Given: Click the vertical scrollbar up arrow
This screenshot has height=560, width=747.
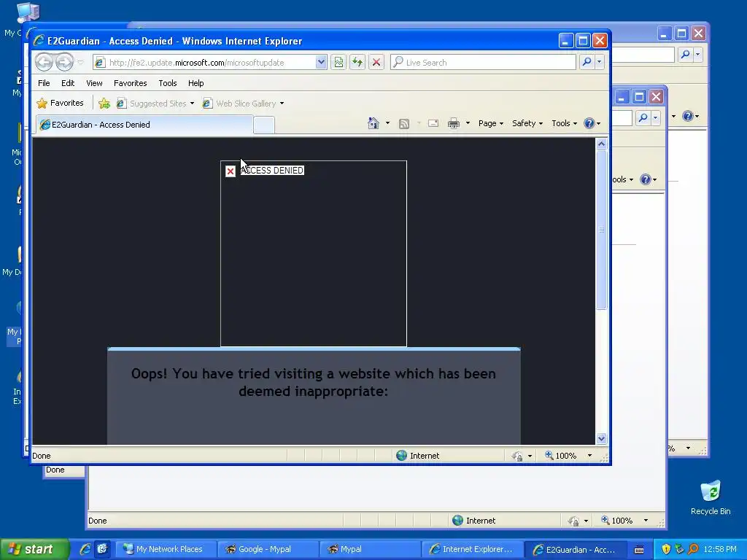Looking at the screenshot, I should click(x=601, y=144).
